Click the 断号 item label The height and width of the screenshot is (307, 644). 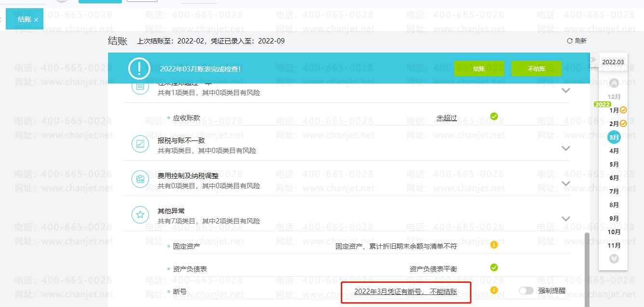pos(180,292)
